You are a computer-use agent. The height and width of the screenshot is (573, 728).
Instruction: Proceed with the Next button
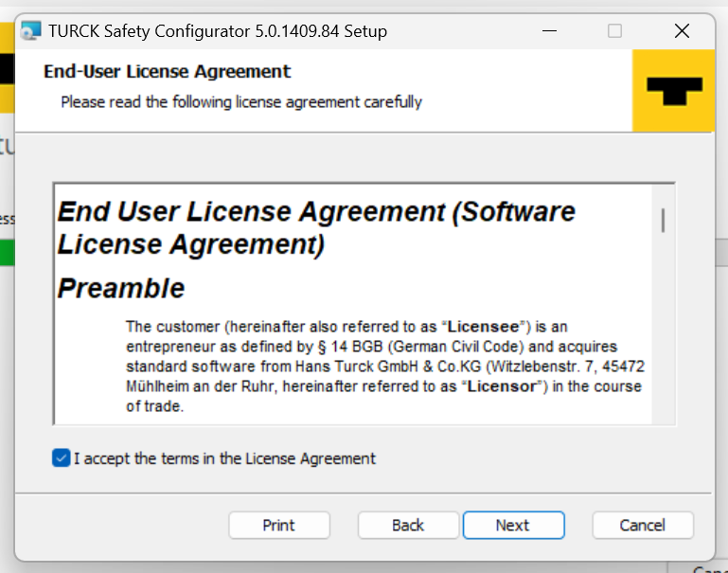point(513,526)
